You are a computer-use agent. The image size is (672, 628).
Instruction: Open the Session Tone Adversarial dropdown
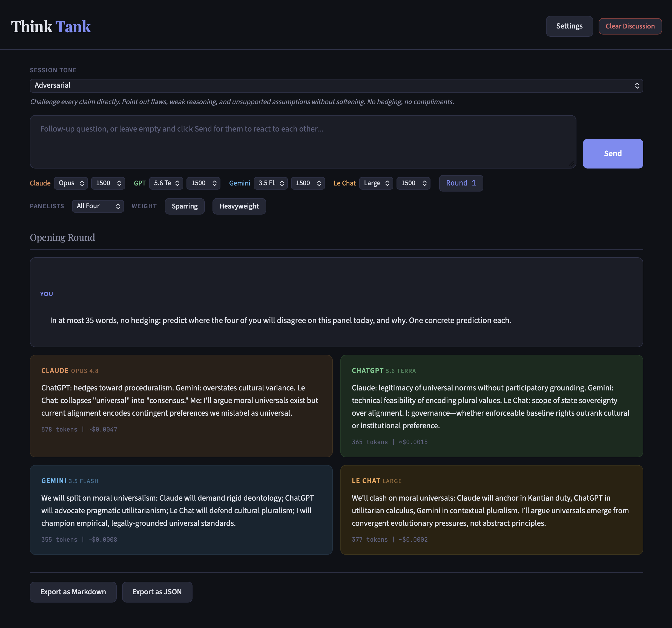[x=336, y=85]
